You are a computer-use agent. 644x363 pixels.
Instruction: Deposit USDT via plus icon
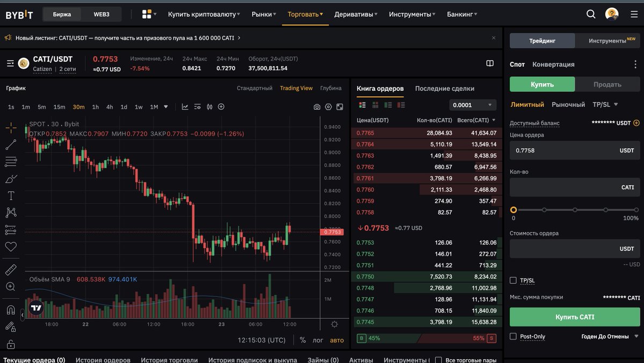tap(636, 123)
